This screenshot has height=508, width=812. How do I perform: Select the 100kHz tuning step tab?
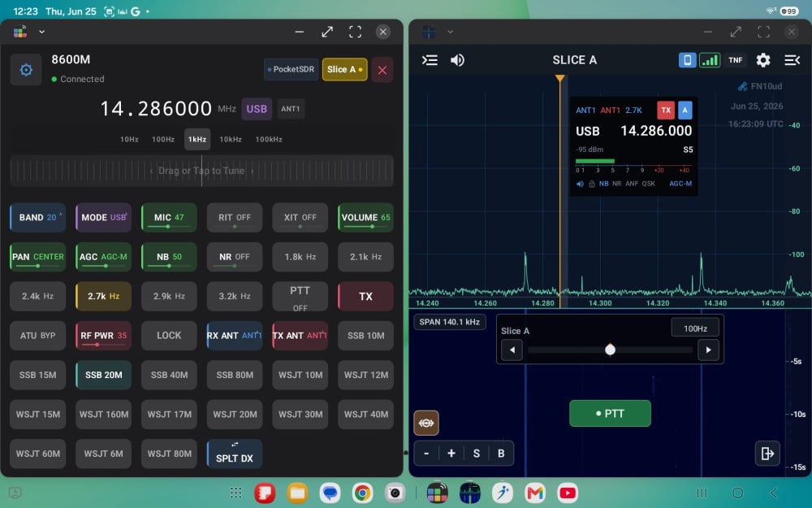tap(269, 140)
